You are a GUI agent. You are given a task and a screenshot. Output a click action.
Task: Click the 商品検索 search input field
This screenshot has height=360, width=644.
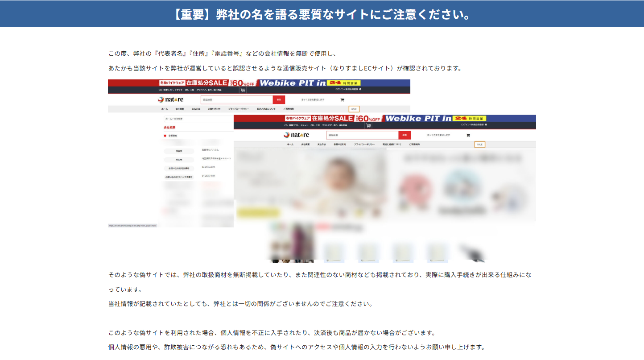click(236, 99)
